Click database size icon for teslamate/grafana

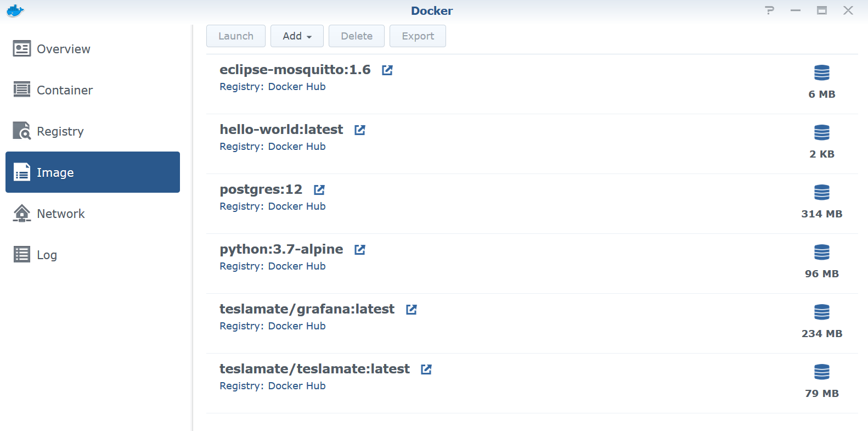822,312
